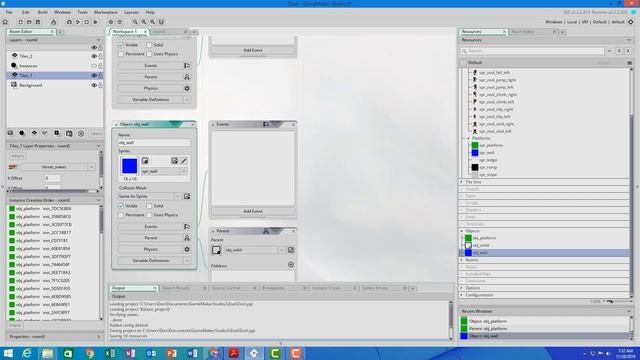Image resolution: width=640 pixels, height=360 pixels.
Task: Collapse Objects resource group
Action: 462,231
